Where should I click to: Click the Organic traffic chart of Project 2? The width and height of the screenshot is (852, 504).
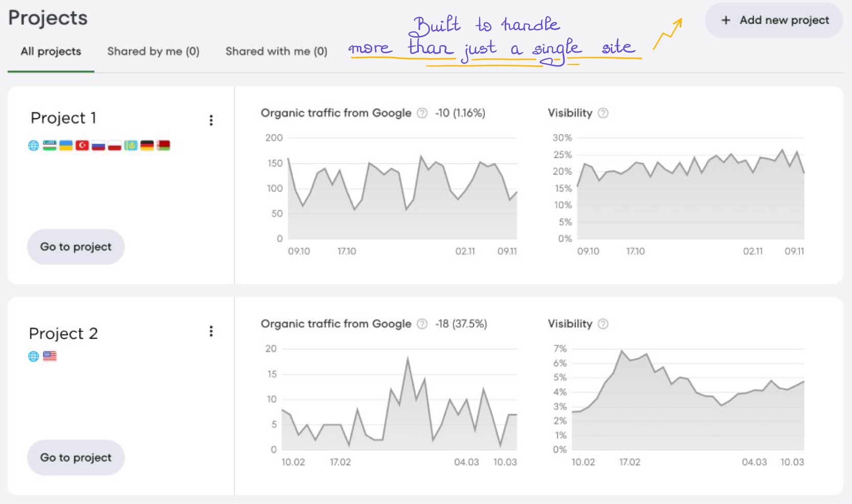point(399,404)
